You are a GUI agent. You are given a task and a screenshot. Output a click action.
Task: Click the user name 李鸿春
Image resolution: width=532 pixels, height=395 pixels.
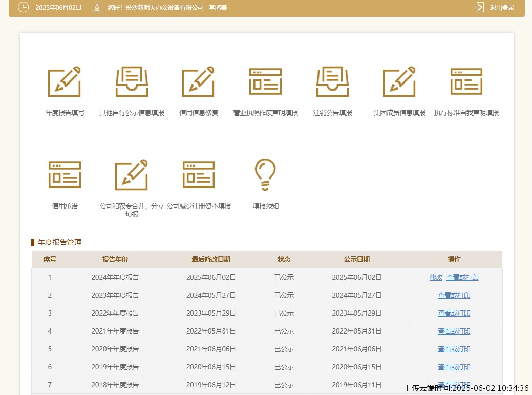[218, 8]
